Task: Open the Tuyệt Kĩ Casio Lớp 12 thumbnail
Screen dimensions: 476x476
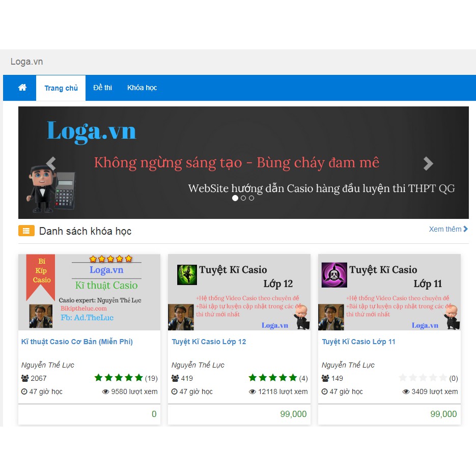Action: click(239, 292)
